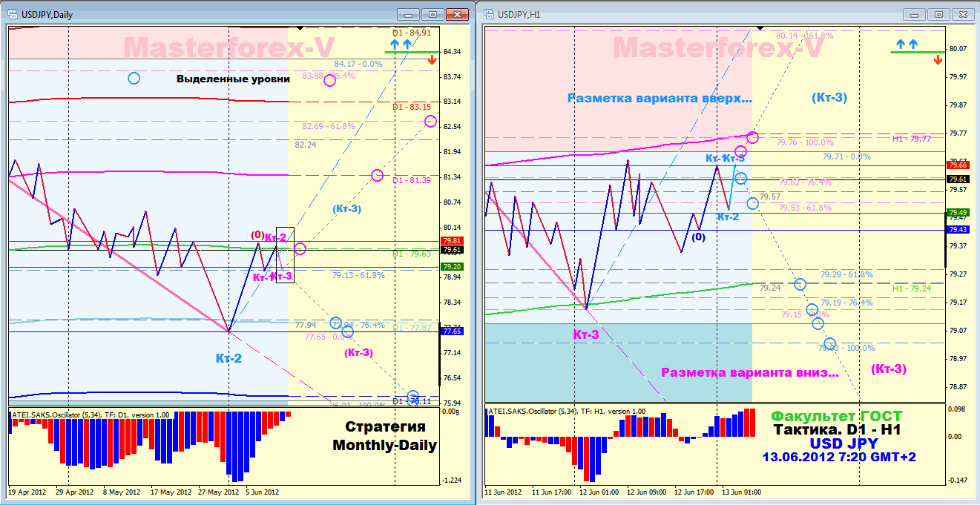The width and height of the screenshot is (980, 505).
Task: Select the USD JPY label in H1 window
Action: [845, 443]
